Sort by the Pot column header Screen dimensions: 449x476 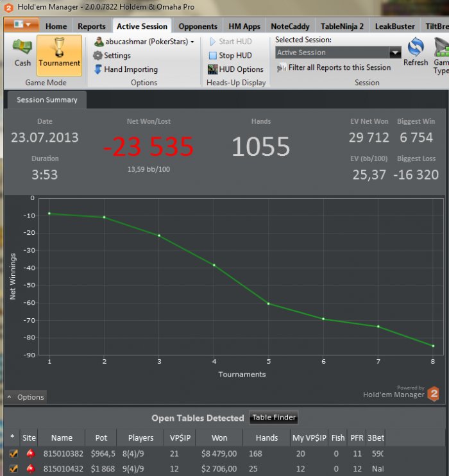point(101,438)
